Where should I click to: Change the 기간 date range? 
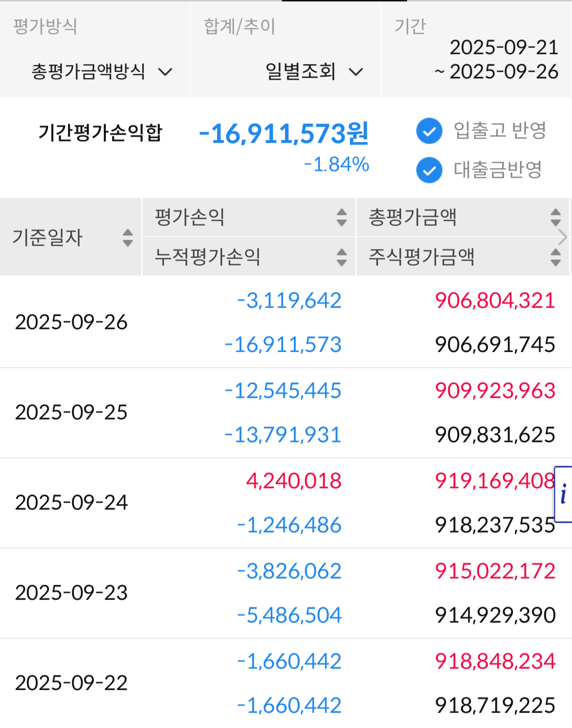pyautogui.click(x=496, y=59)
